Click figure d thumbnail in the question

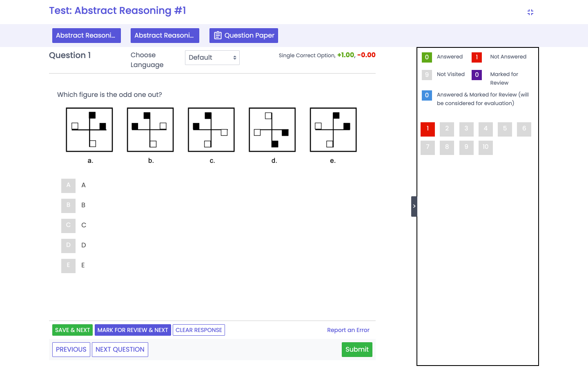pyautogui.click(x=272, y=130)
